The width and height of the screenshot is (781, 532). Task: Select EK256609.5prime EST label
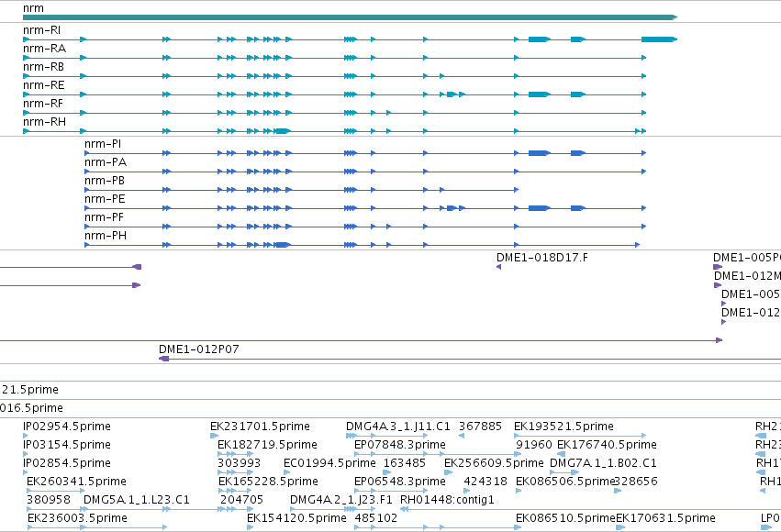[x=494, y=464]
